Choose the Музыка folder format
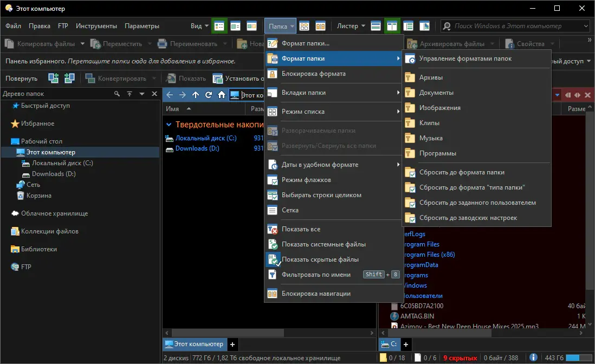This screenshot has width=595, height=364. pyautogui.click(x=477, y=138)
